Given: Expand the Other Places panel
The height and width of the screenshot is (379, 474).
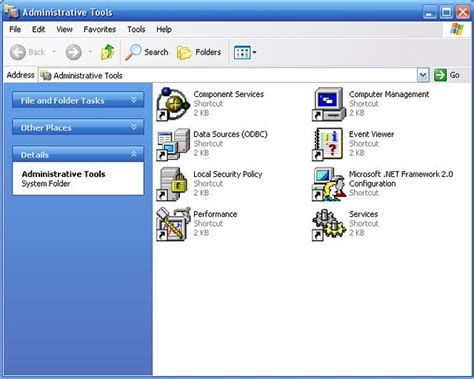Looking at the screenshot, I should click(78, 127).
